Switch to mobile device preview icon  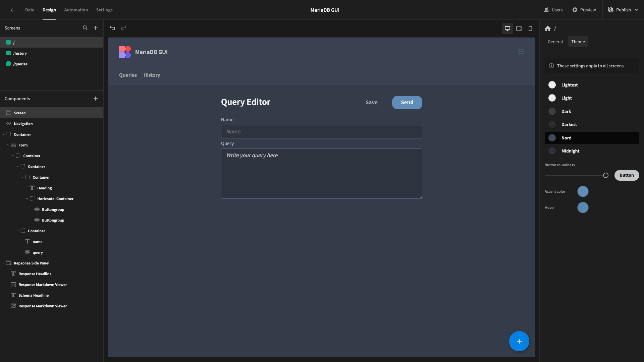tap(530, 28)
